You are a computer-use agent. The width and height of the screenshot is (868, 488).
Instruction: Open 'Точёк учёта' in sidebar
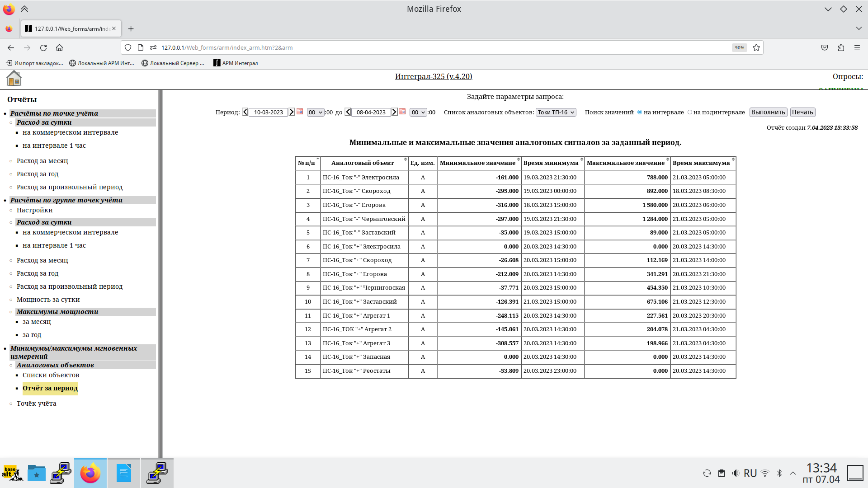36,404
